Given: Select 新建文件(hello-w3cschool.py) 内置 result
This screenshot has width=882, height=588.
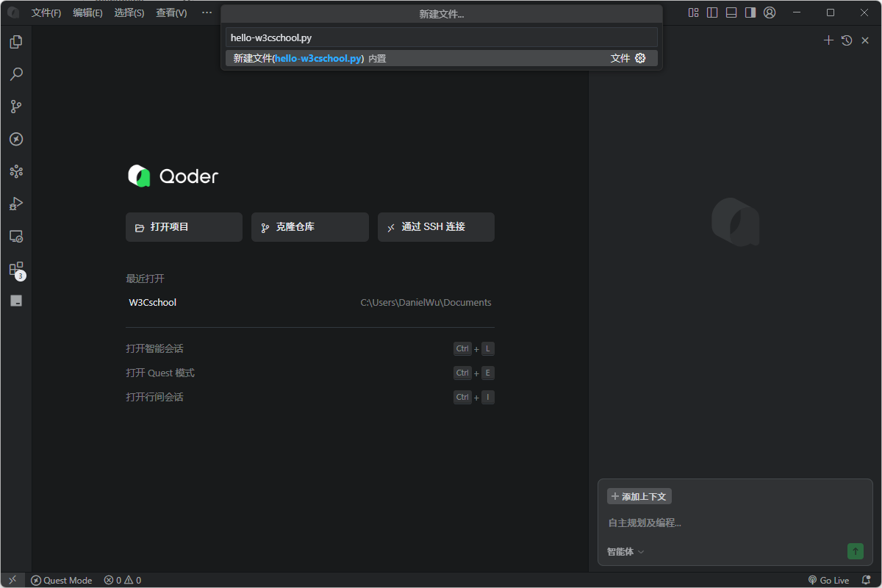Looking at the screenshot, I should coord(442,58).
